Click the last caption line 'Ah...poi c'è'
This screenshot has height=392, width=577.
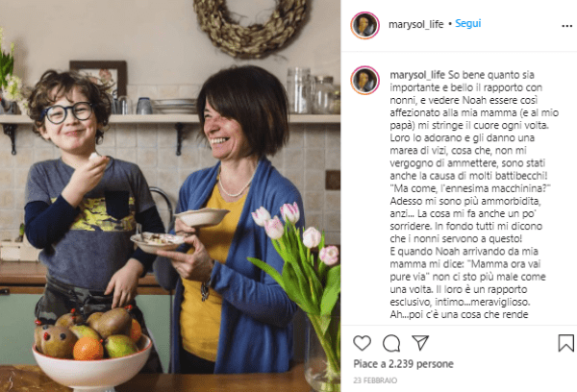pyautogui.click(x=459, y=315)
